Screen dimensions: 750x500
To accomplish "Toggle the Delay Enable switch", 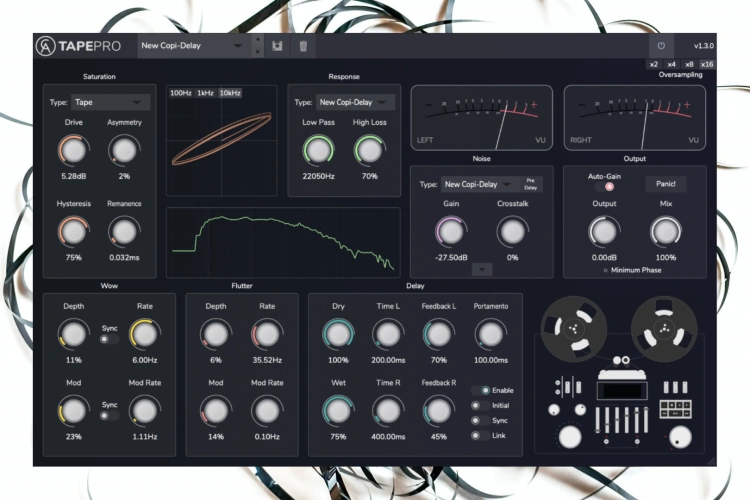I will pyautogui.click(x=481, y=390).
